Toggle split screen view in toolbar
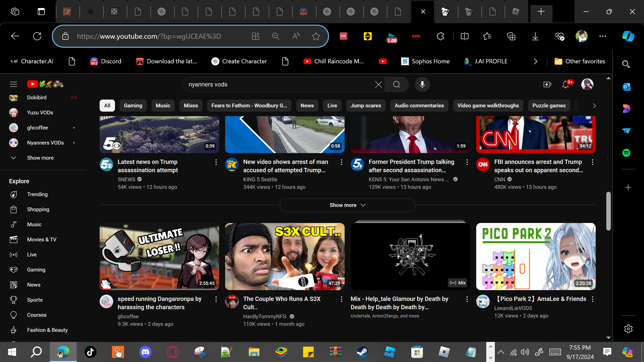Image resolution: width=644 pixels, height=362 pixels. click(464, 36)
